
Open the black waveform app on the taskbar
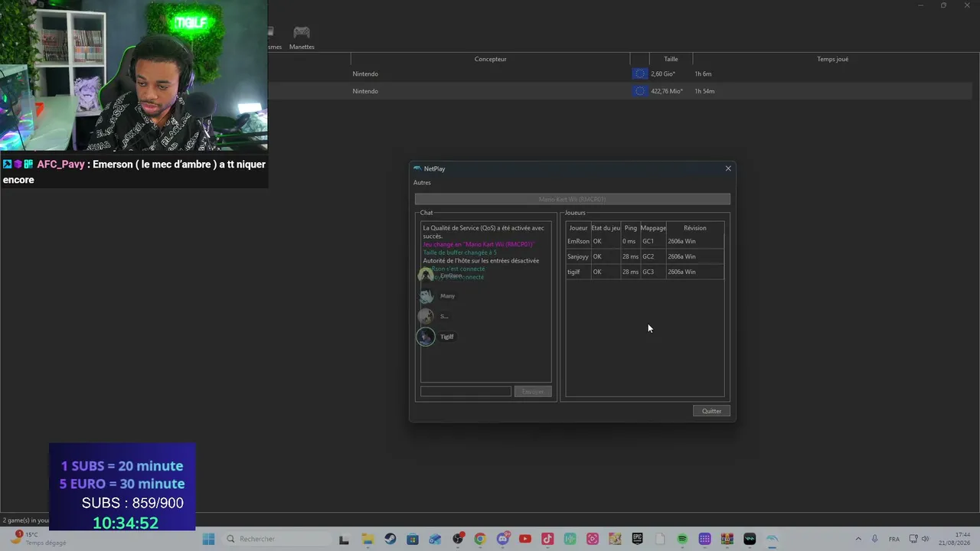[x=750, y=539]
